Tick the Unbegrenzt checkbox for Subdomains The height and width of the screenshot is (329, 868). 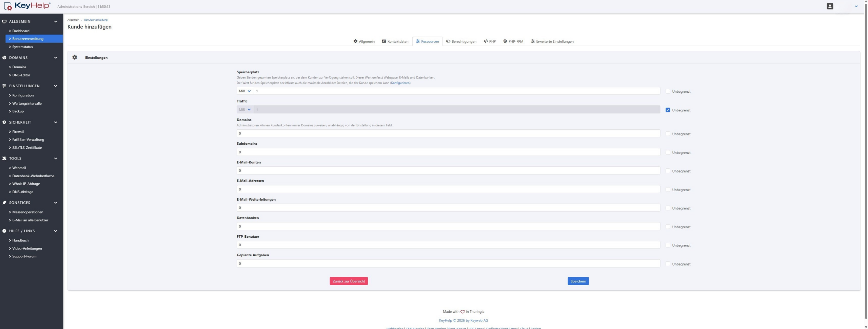[668, 152]
